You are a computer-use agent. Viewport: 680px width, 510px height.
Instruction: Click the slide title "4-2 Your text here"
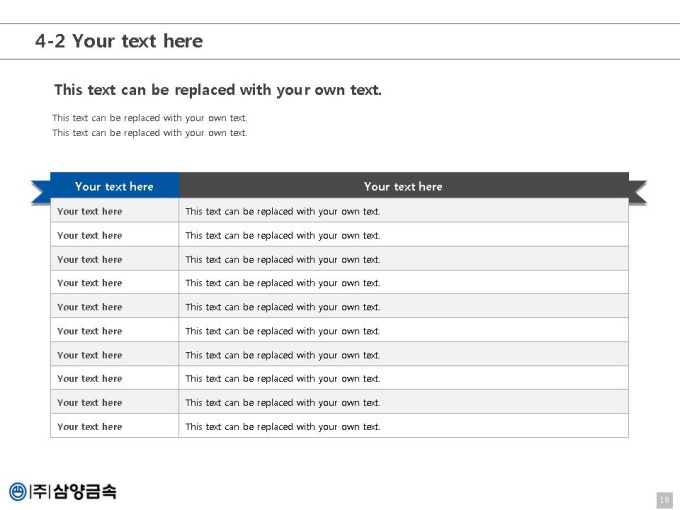click(119, 41)
